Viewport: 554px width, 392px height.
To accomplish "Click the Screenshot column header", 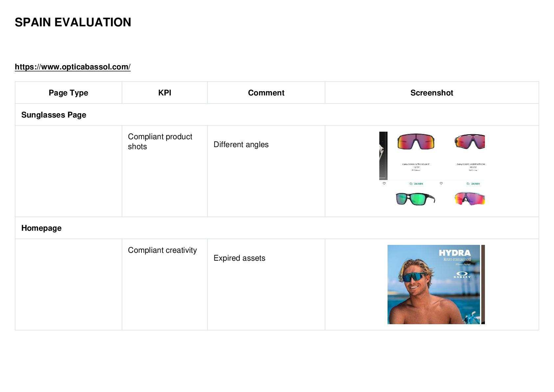I will [x=432, y=93].
